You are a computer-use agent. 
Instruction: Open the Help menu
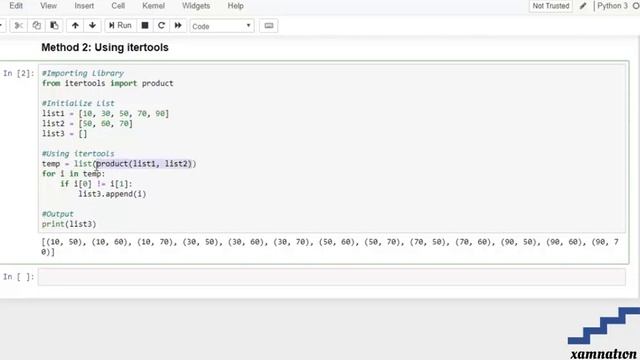236,6
